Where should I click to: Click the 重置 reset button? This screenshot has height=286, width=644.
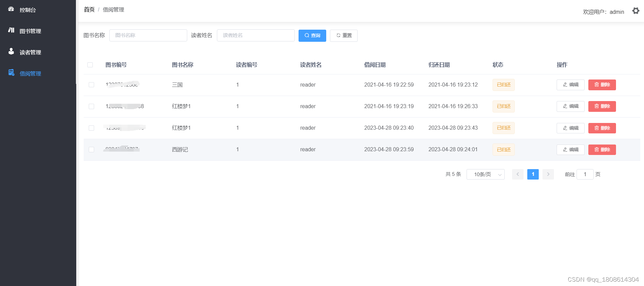[x=343, y=35]
